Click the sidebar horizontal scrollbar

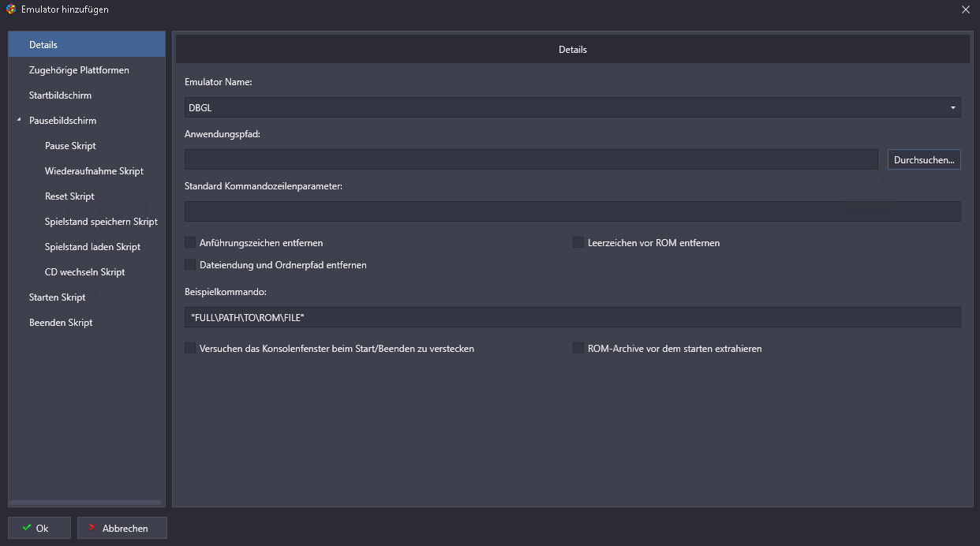(x=85, y=503)
